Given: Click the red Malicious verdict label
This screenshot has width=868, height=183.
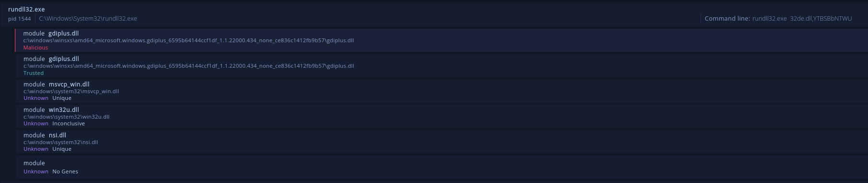Looking at the screenshot, I should point(36,48).
